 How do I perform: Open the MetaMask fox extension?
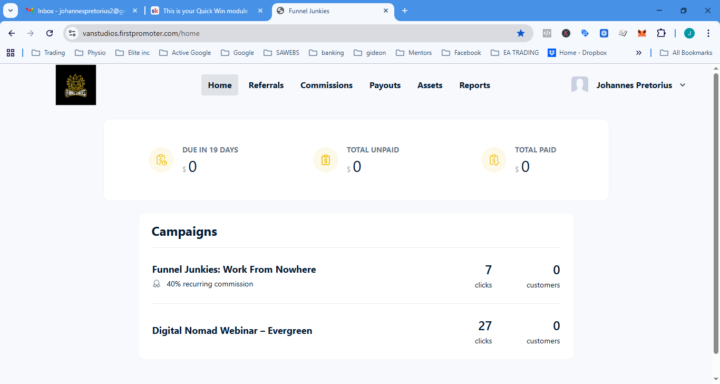pyautogui.click(x=641, y=33)
